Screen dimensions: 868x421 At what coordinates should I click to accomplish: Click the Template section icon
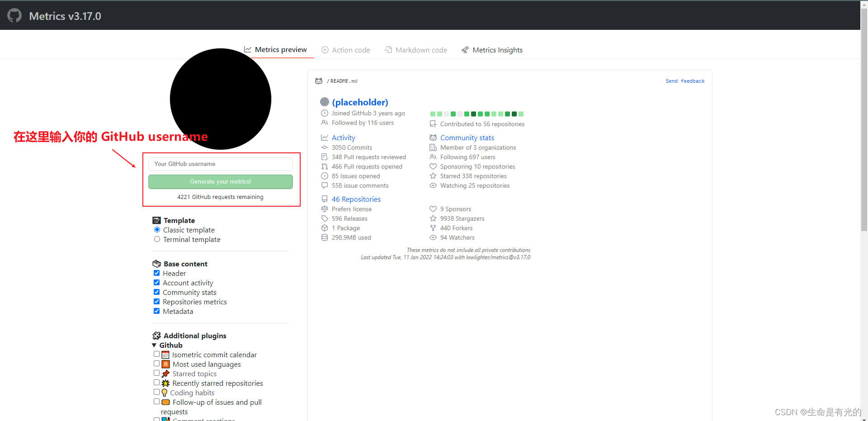[157, 220]
